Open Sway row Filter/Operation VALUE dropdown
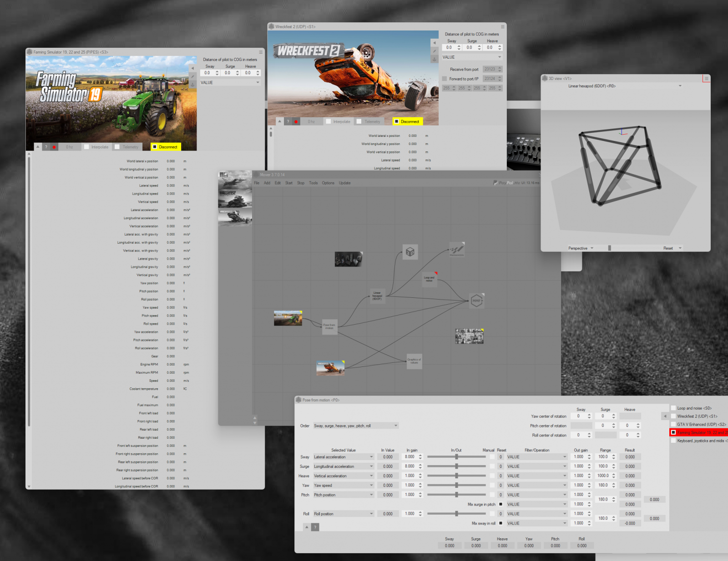The image size is (728, 561). click(x=537, y=457)
